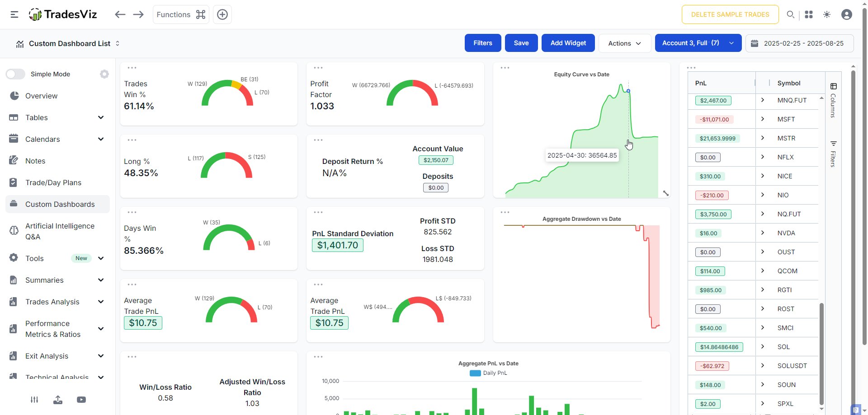Expand the Trades Analysis menu
Image resolution: width=868 pixels, height=415 pixels.
(x=57, y=302)
